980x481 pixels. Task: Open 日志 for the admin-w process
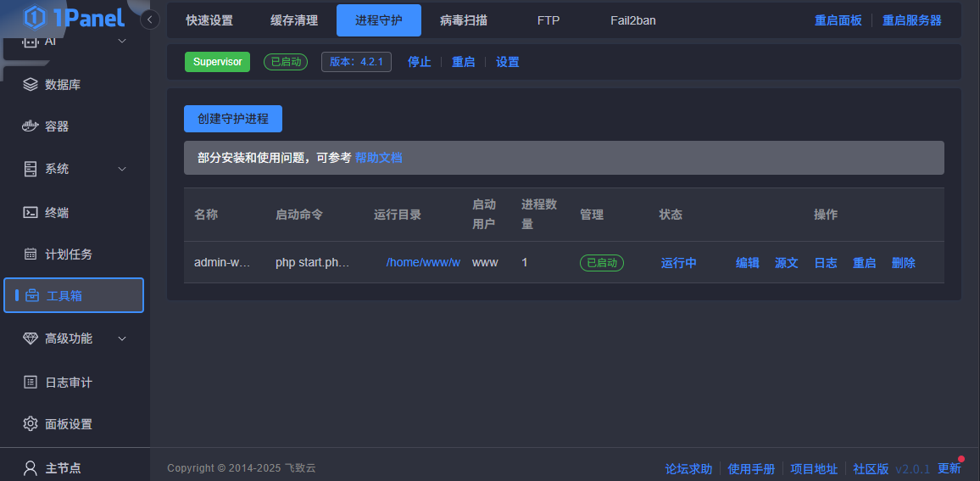826,263
